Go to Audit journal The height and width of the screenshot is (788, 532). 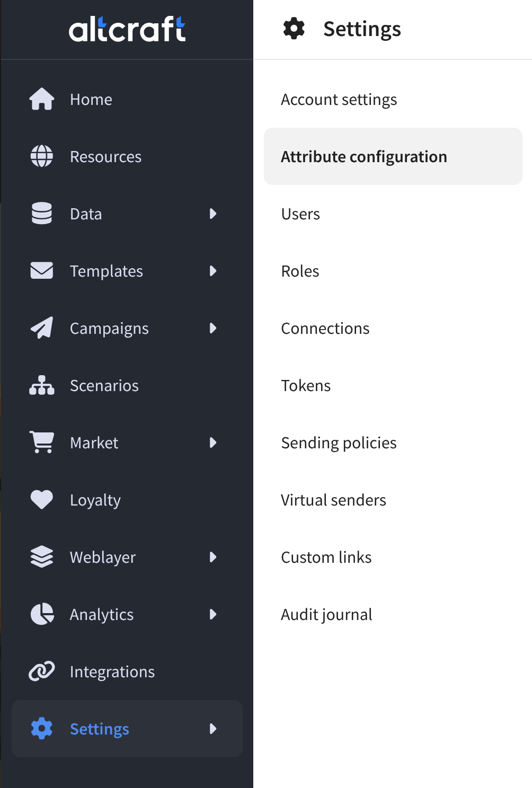tap(326, 615)
